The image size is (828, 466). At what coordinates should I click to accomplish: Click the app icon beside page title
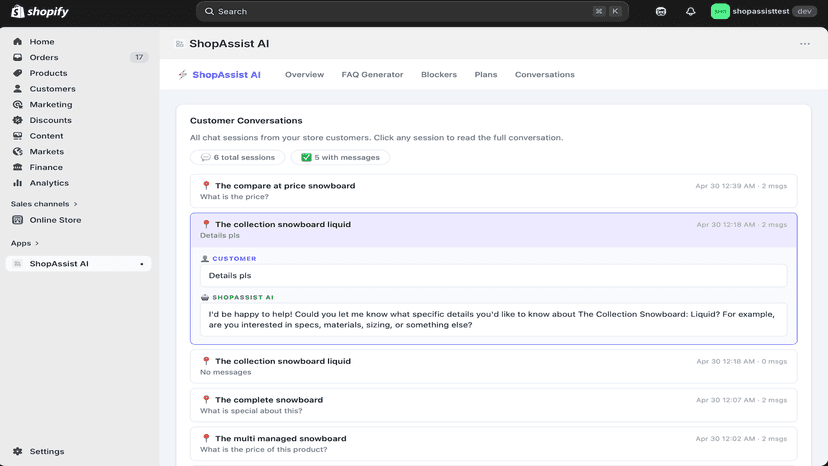pos(180,44)
